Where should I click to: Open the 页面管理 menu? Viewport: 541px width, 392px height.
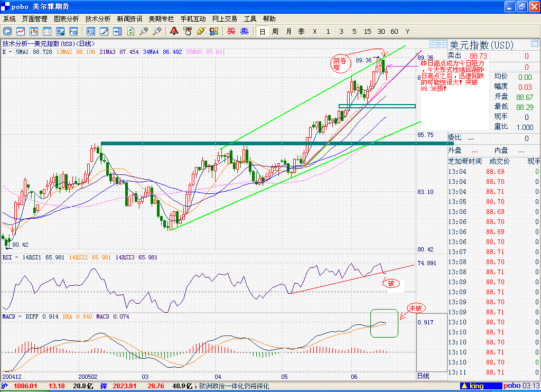point(34,19)
